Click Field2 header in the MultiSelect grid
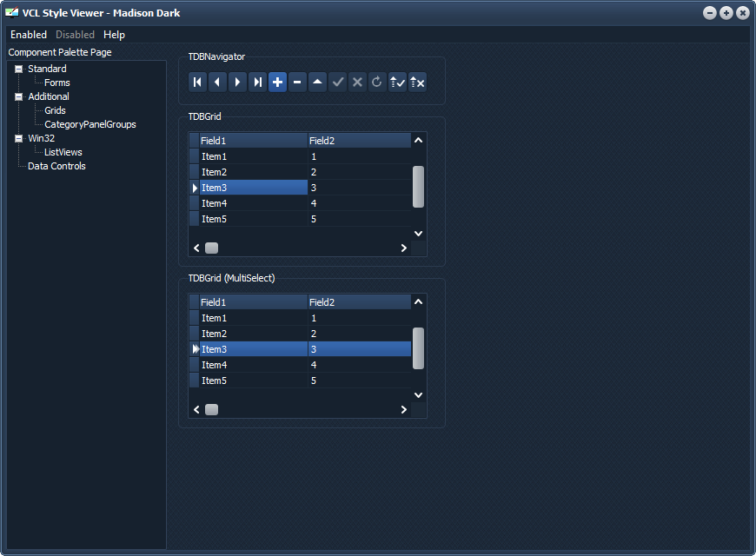Viewport: 756px width, 556px height. pyautogui.click(x=360, y=302)
